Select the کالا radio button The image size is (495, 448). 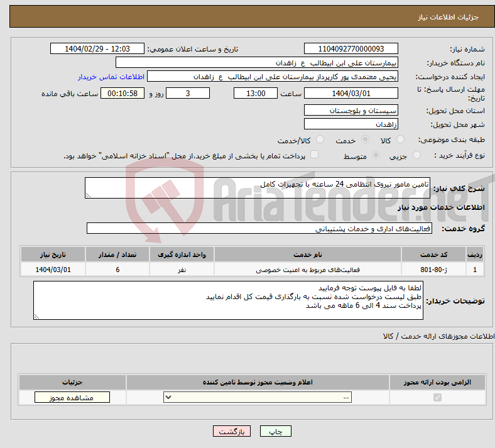[x=400, y=139]
